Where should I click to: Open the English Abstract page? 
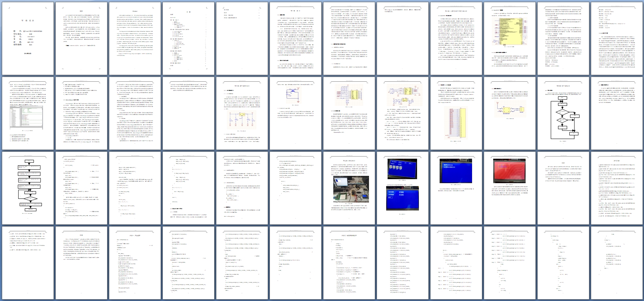click(x=135, y=39)
